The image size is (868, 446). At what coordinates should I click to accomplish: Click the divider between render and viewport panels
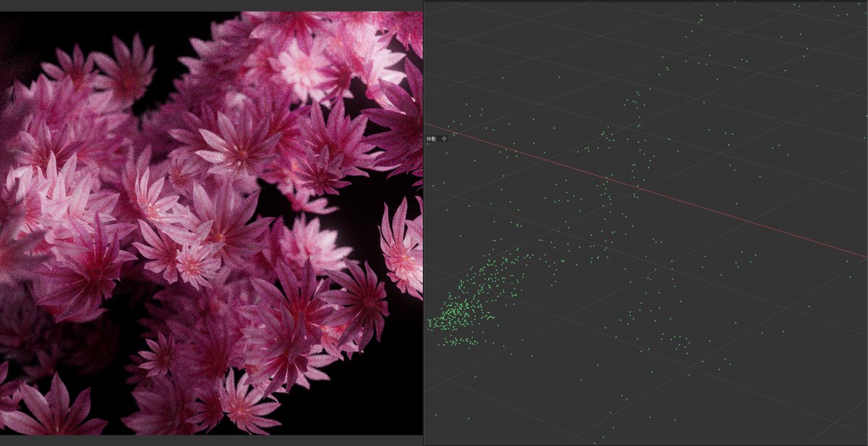pos(424,217)
